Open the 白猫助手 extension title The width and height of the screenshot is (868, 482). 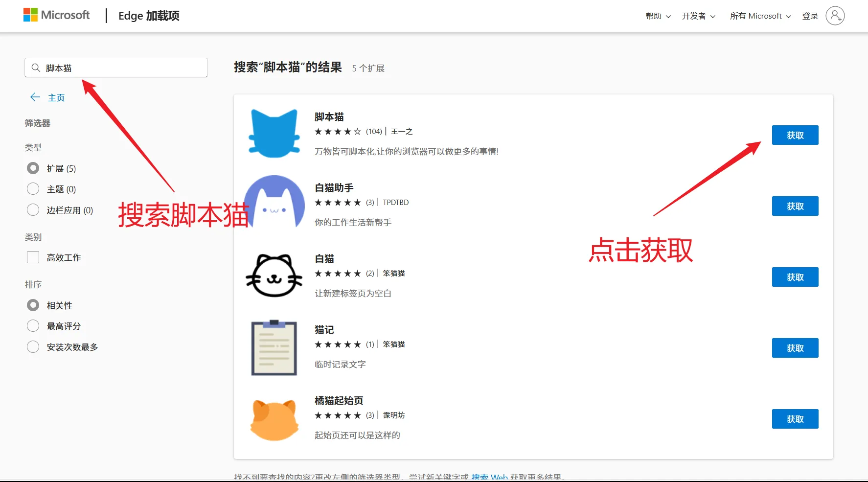coord(334,188)
